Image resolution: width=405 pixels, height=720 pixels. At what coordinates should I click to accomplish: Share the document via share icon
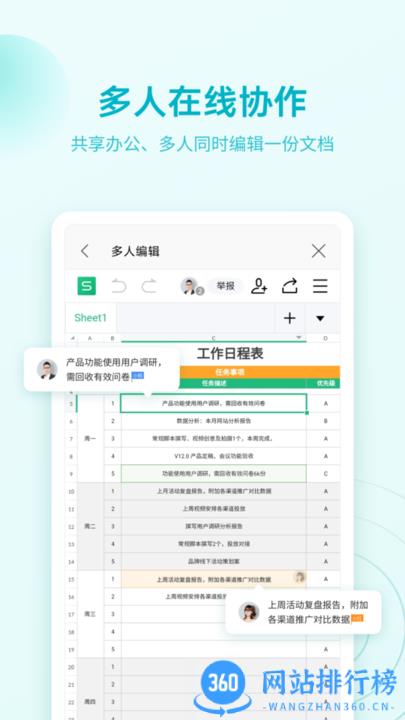point(290,286)
